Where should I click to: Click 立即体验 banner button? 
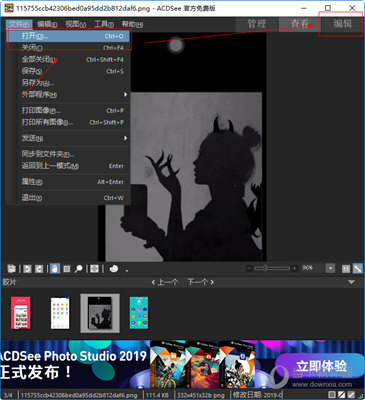tap(320, 366)
